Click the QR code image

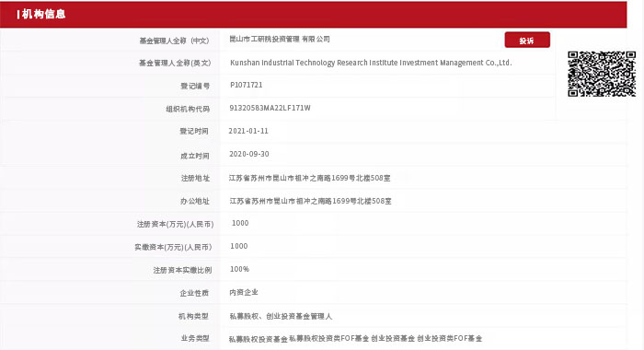602,74
